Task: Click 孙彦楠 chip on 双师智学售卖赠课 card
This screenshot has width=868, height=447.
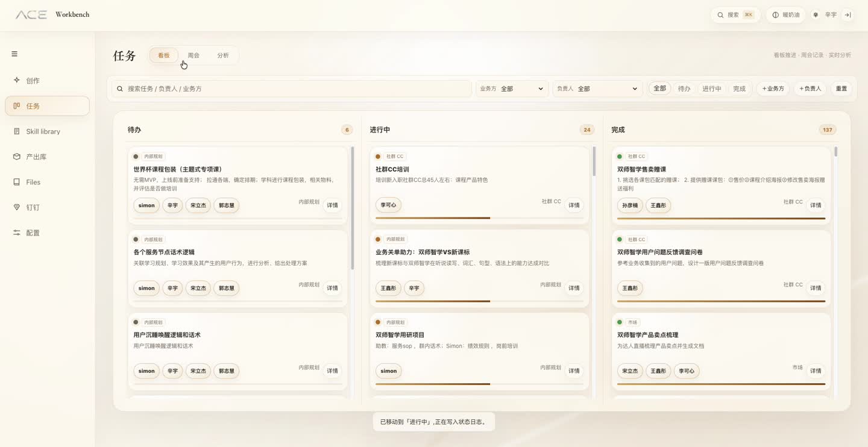Action: [x=631, y=205]
